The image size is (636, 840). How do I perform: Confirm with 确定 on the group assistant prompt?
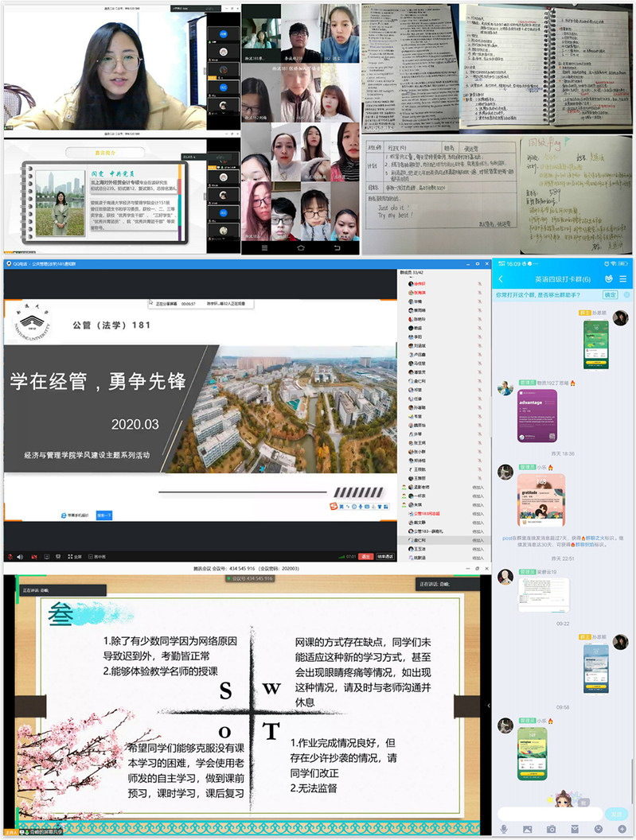click(x=610, y=294)
